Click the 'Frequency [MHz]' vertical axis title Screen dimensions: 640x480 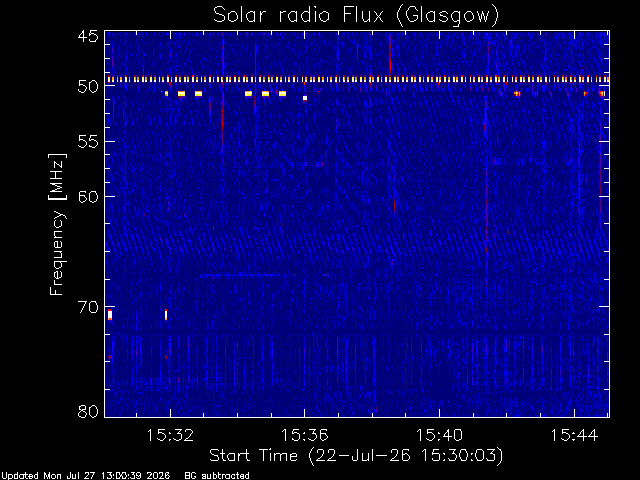[57, 224]
